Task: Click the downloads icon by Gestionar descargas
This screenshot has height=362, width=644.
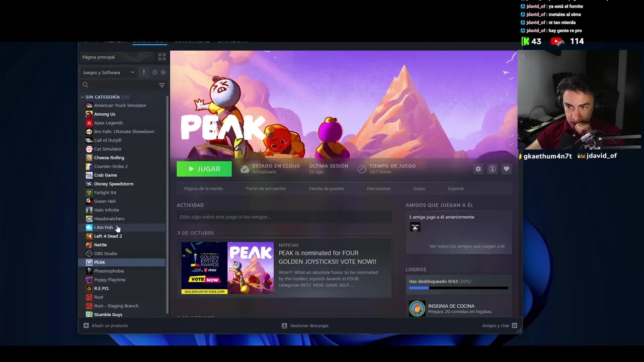Action: click(x=284, y=326)
